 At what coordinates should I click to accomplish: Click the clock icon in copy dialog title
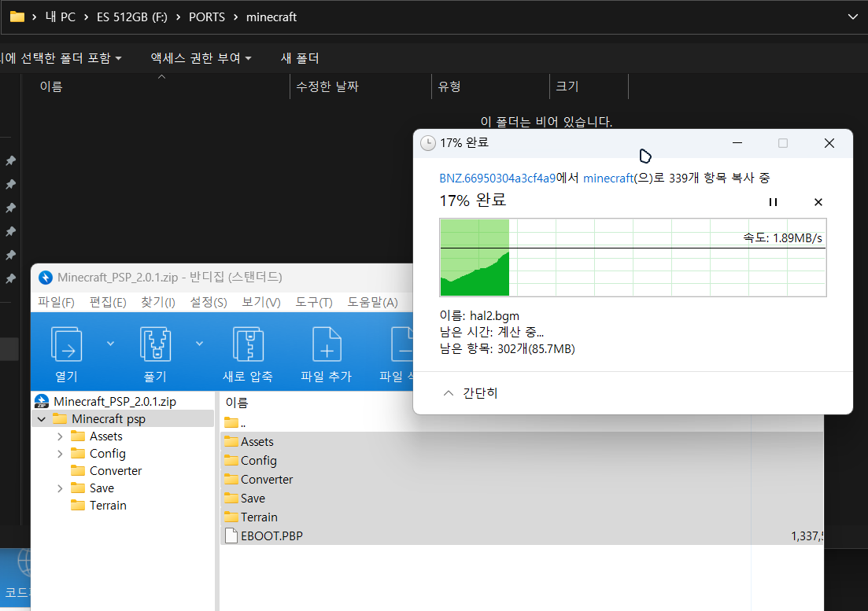click(428, 143)
